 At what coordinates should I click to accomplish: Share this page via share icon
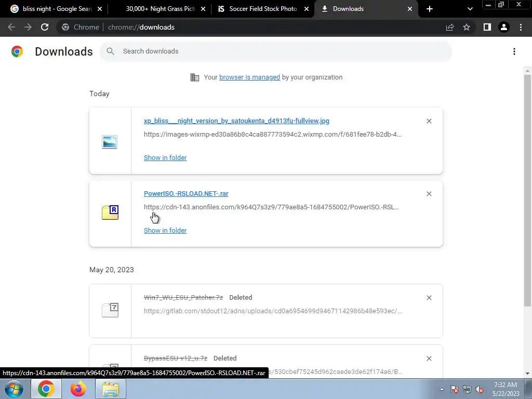(x=450, y=27)
